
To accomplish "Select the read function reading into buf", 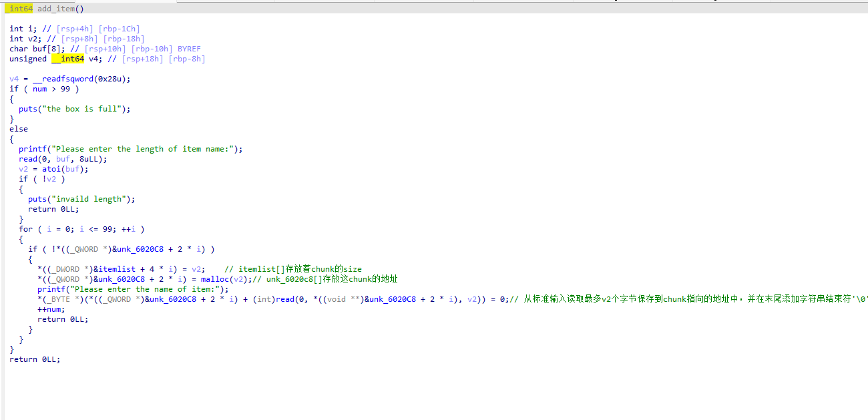I will (x=27, y=158).
